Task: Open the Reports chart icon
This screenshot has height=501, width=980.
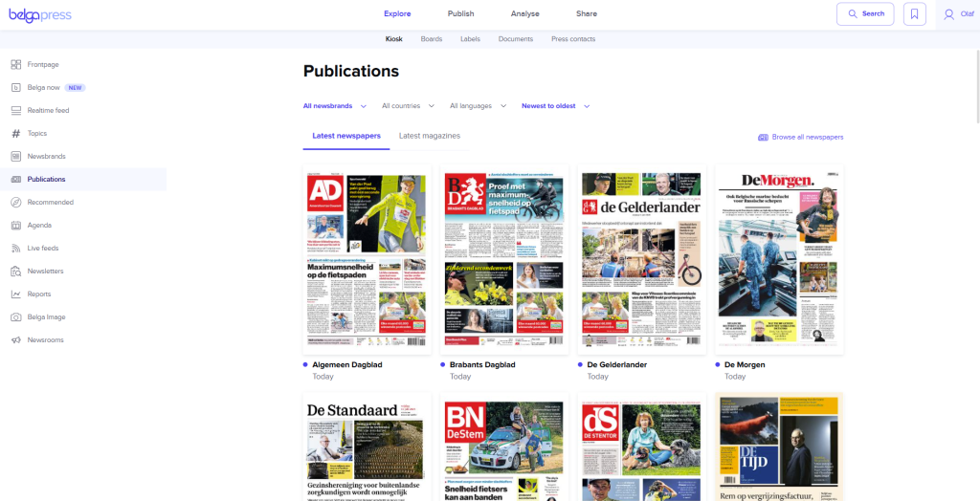Action: pyautogui.click(x=16, y=294)
